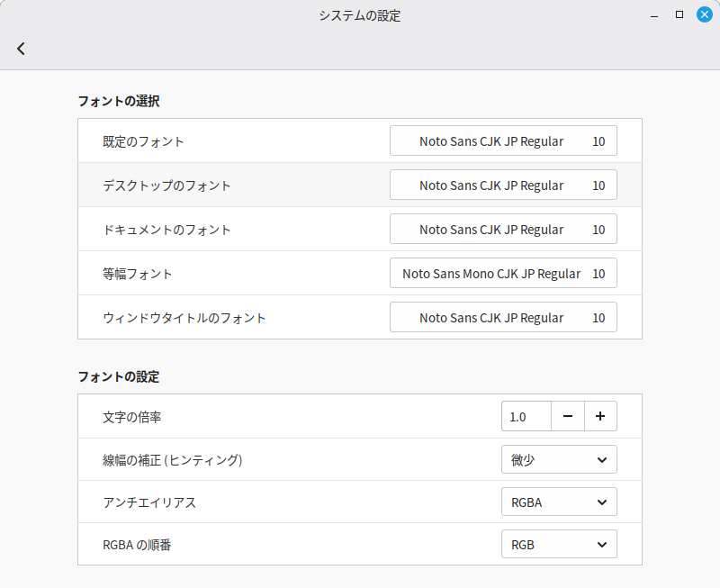Click the 線幅の補正 (ヒンティング) row label
Image resolution: width=720 pixels, height=588 pixels.
click(173, 460)
